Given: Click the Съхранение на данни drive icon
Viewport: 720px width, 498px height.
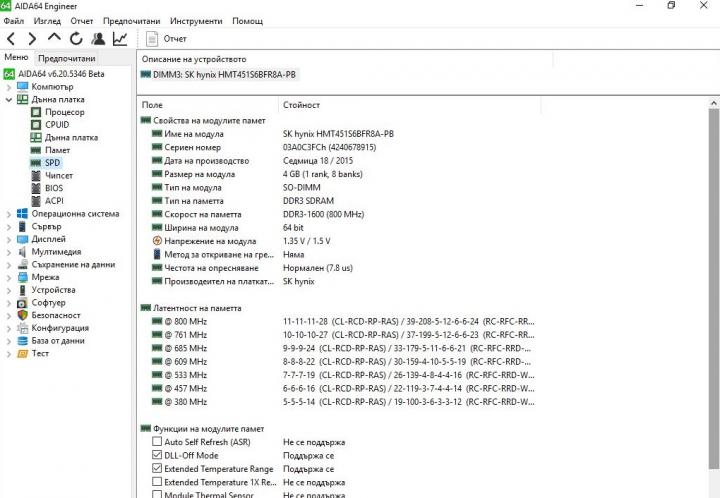Looking at the screenshot, I should (x=22, y=264).
